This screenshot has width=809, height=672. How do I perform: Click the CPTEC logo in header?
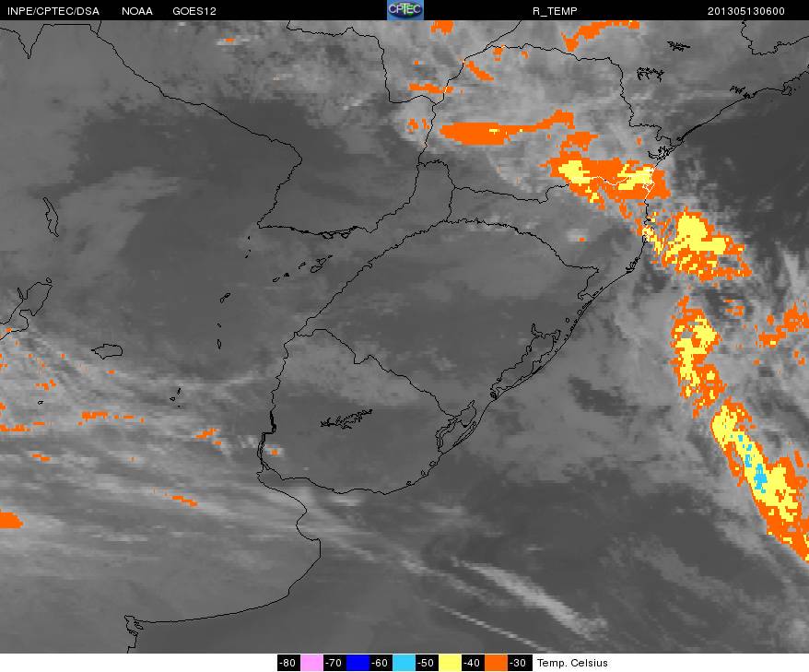405,10
